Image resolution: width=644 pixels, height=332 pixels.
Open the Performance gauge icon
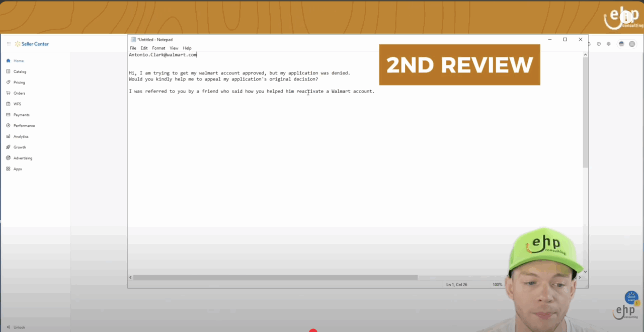pyautogui.click(x=8, y=126)
